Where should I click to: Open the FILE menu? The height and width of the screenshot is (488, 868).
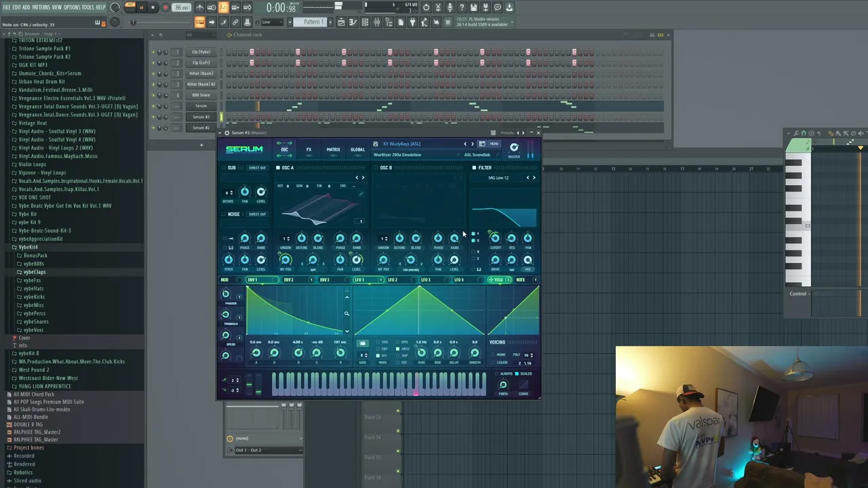coord(6,7)
